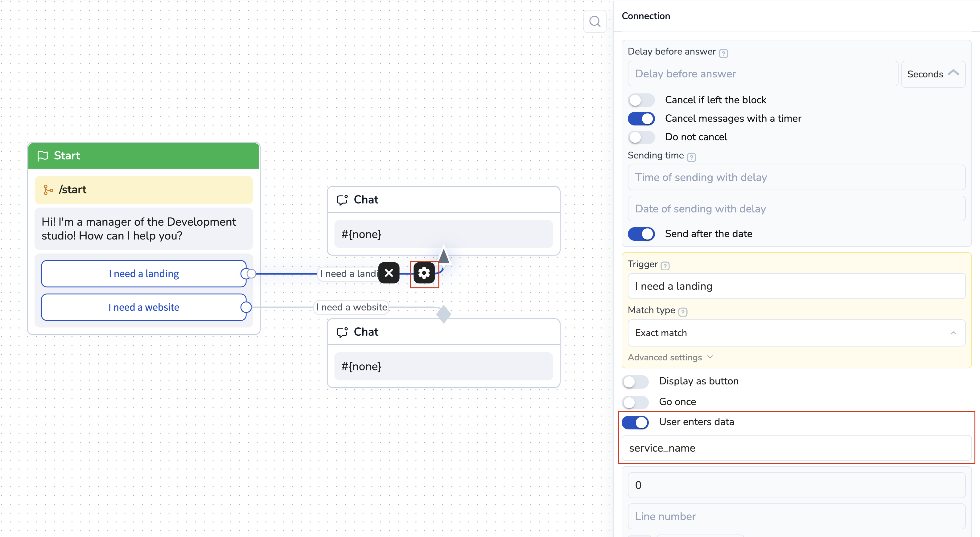
Task: Click the chat icon on upper Chat block
Action: pyautogui.click(x=342, y=200)
